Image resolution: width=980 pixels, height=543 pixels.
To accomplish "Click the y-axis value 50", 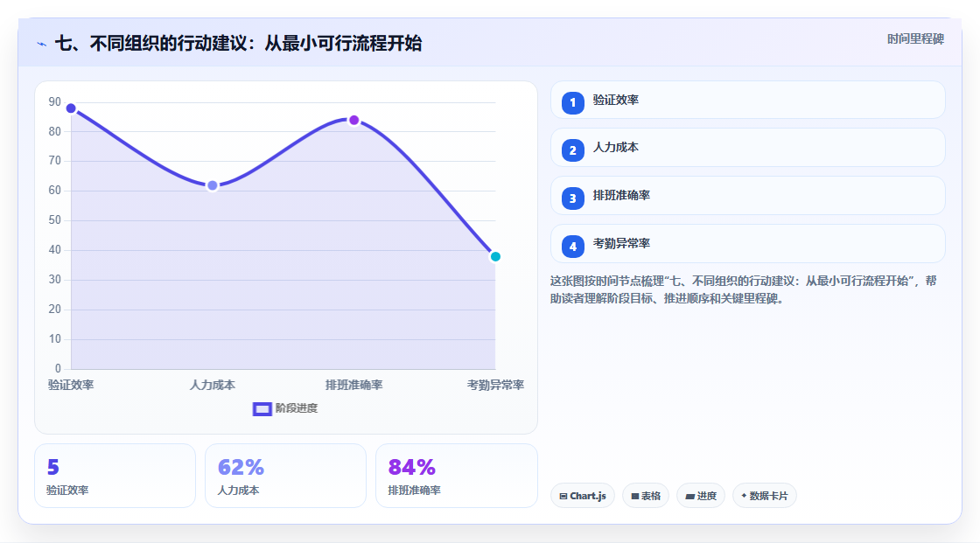I will [55, 220].
